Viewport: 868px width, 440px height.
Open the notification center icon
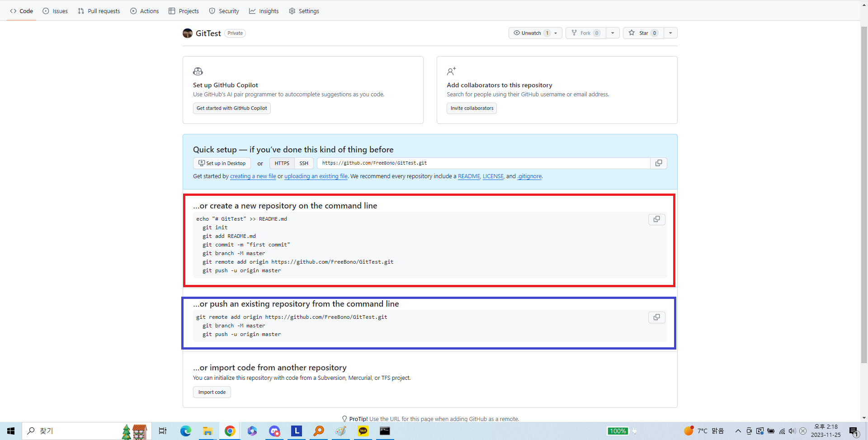854,431
